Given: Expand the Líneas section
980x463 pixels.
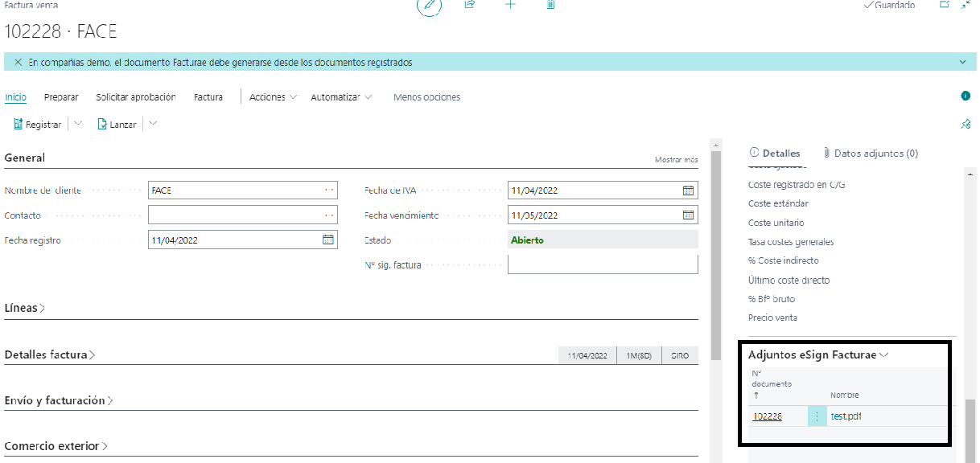Looking at the screenshot, I should 25,308.
